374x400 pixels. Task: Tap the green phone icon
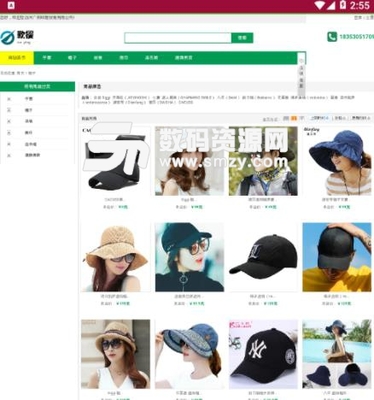pos(332,37)
